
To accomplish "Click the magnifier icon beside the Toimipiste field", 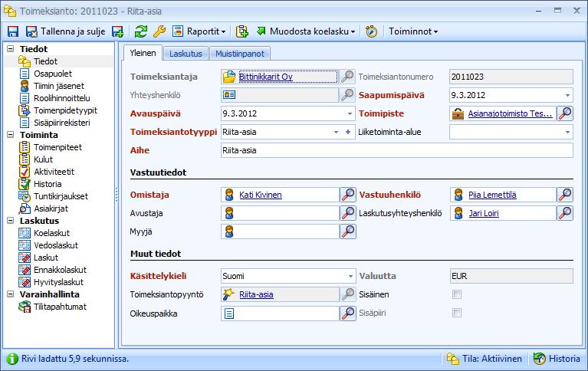I will click(x=565, y=113).
